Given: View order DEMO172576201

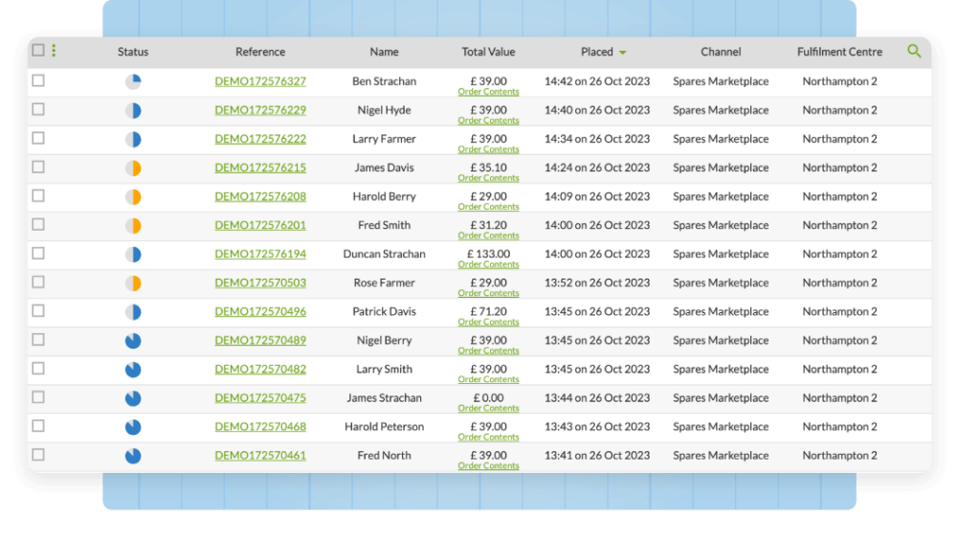Looking at the screenshot, I should [x=260, y=225].
